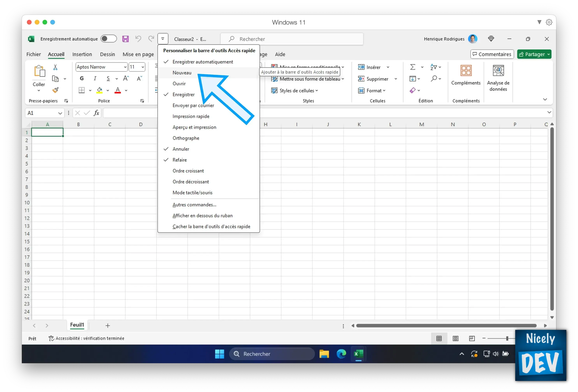Select Normal view icon in status bar

(x=439, y=338)
